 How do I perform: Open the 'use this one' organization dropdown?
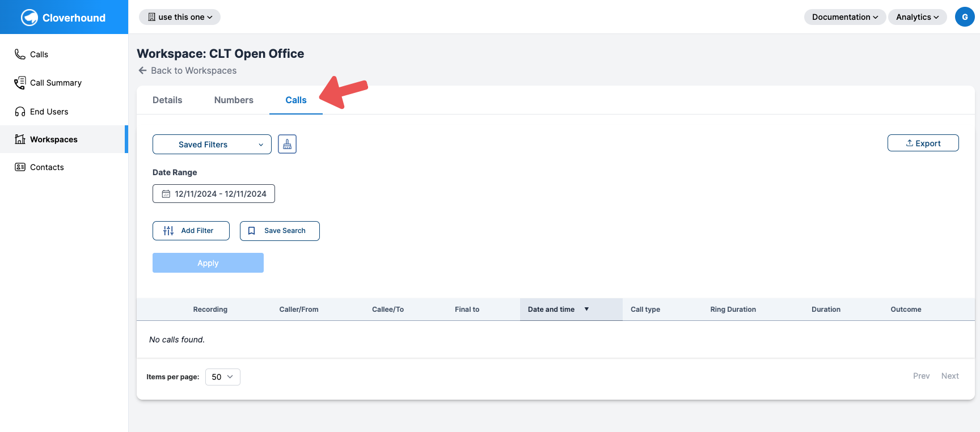[180, 17]
